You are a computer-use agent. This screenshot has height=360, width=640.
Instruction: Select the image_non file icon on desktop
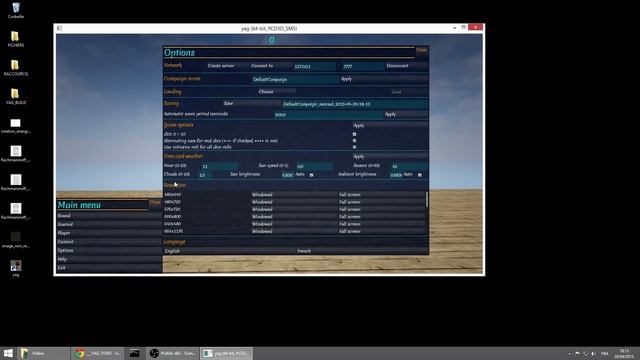click(16, 240)
